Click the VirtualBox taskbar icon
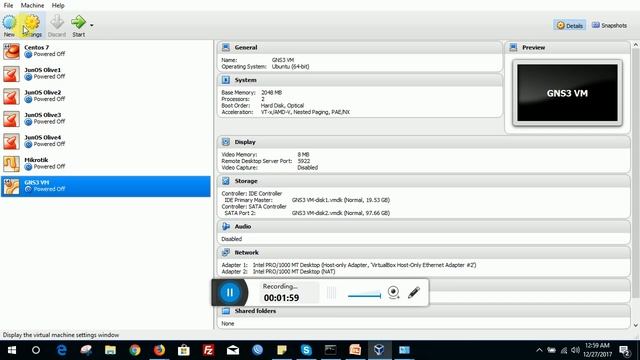The image size is (640, 360). tap(379, 350)
